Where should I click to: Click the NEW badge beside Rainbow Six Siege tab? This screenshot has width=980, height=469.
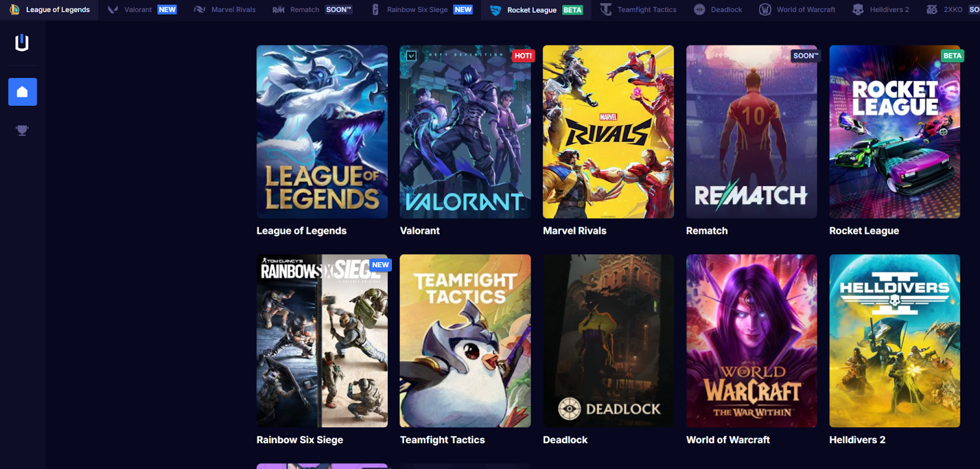(463, 10)
